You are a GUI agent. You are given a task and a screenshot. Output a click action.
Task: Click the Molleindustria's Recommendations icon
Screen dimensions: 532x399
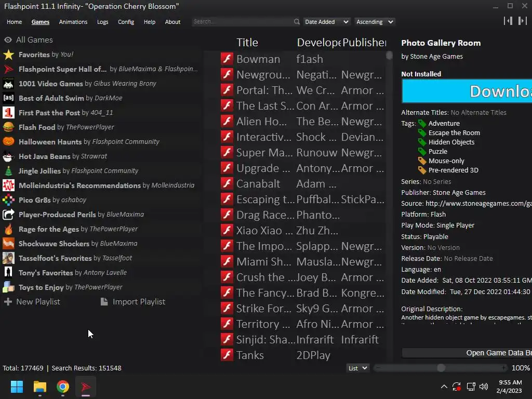click(8, 185)
